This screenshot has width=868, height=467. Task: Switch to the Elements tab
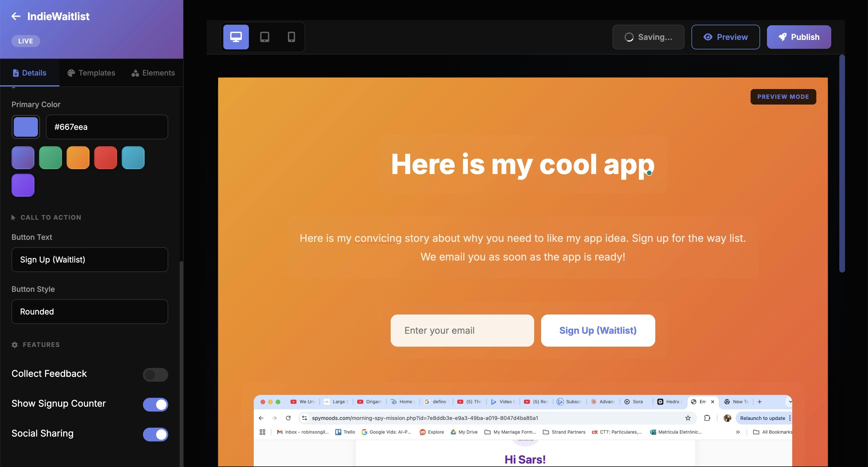(x=153, y=73)
